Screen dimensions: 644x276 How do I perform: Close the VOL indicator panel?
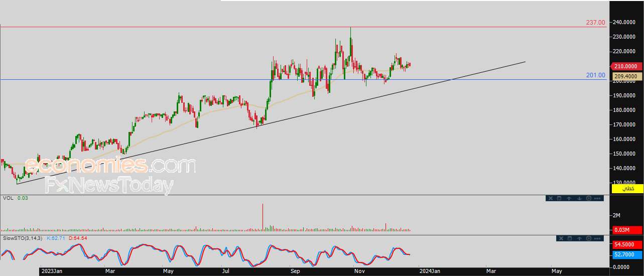pos(551,198)
